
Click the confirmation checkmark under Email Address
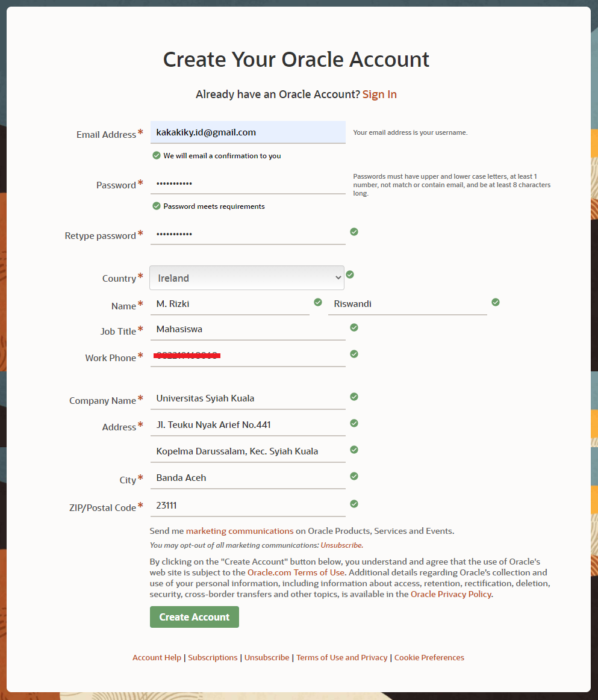coord(156,155)
